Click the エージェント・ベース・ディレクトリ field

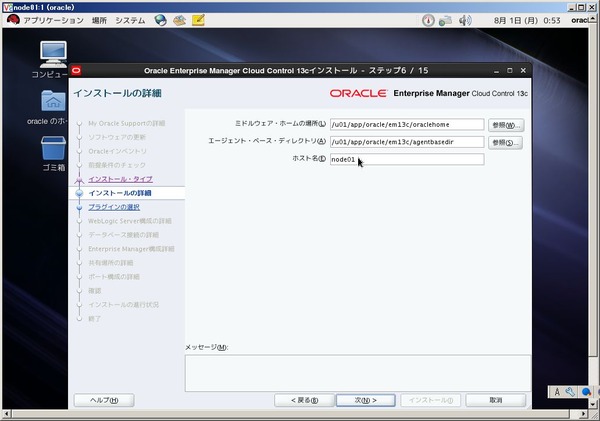pos(407,142)
